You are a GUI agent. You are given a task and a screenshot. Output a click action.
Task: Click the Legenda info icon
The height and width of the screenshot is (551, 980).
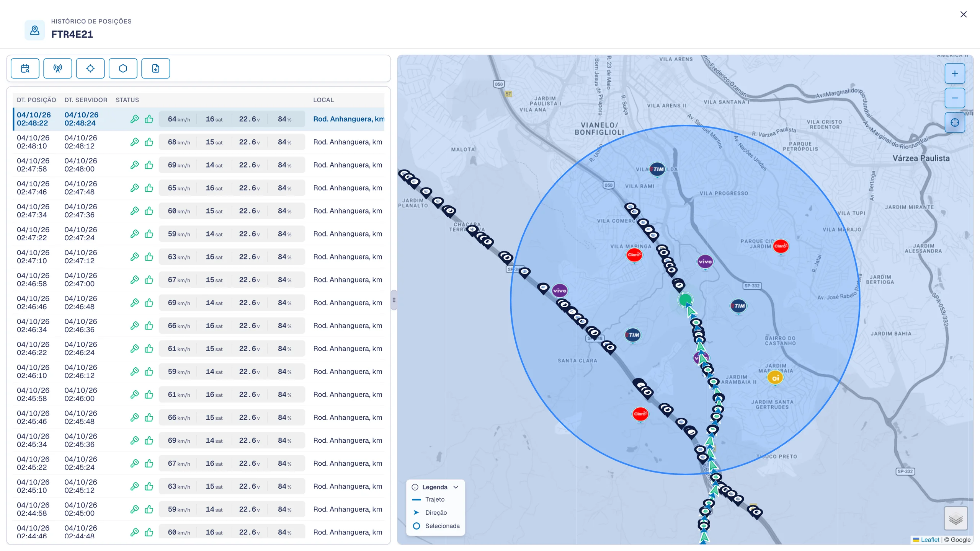pyautogui.click(x=415, y=487)
